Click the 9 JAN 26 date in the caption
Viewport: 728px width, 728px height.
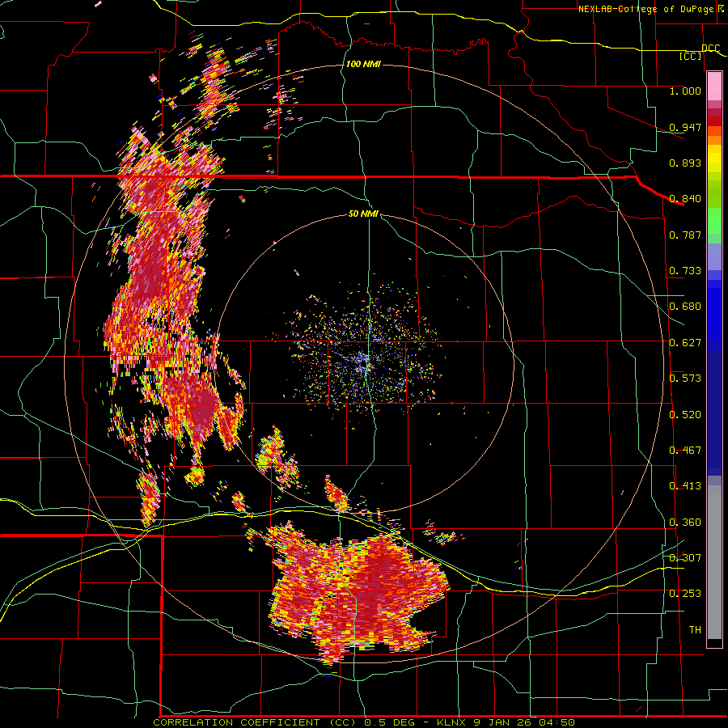coord(502,722)
